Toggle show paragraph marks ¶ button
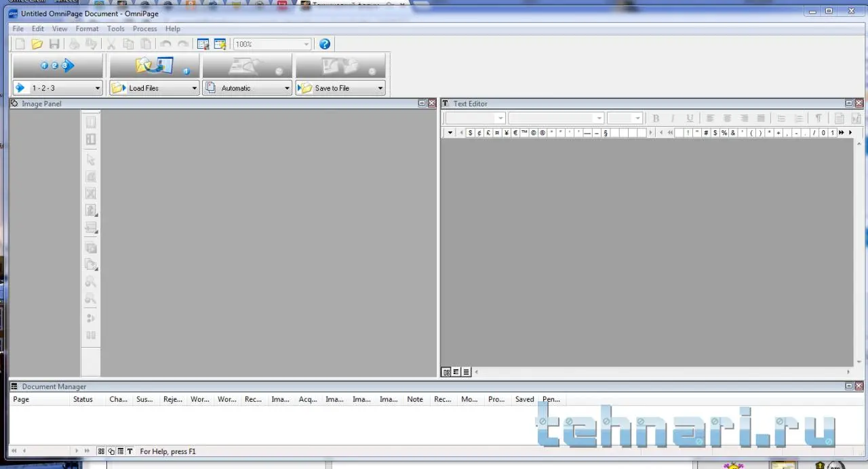This screenshot has width=868, height=469. click(818, 118)
